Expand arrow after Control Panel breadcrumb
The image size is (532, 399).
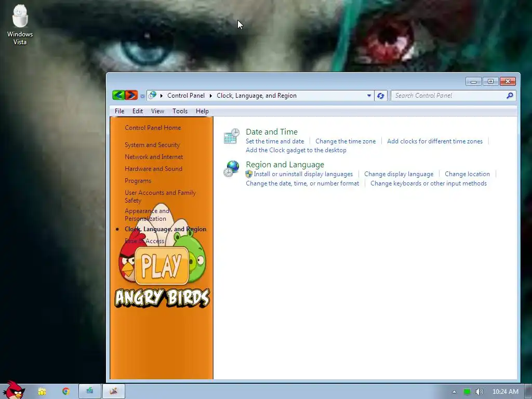(x=211, y=96)
